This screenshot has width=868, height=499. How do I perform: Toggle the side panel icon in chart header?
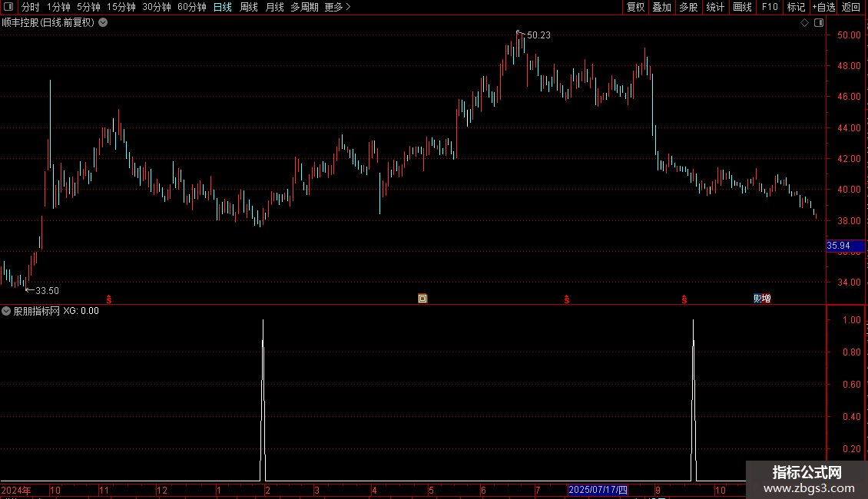pyautogui.click(x=819, y=23)
